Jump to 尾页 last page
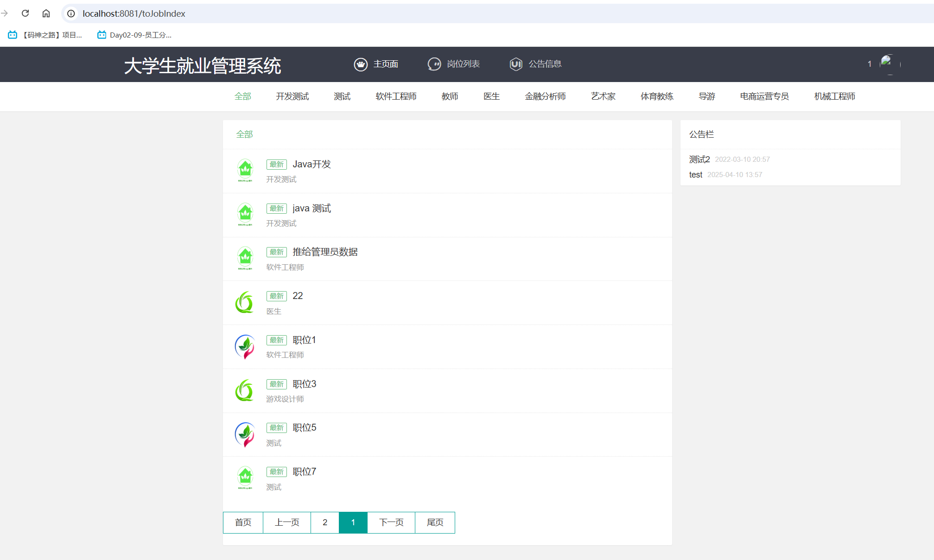 435,522
